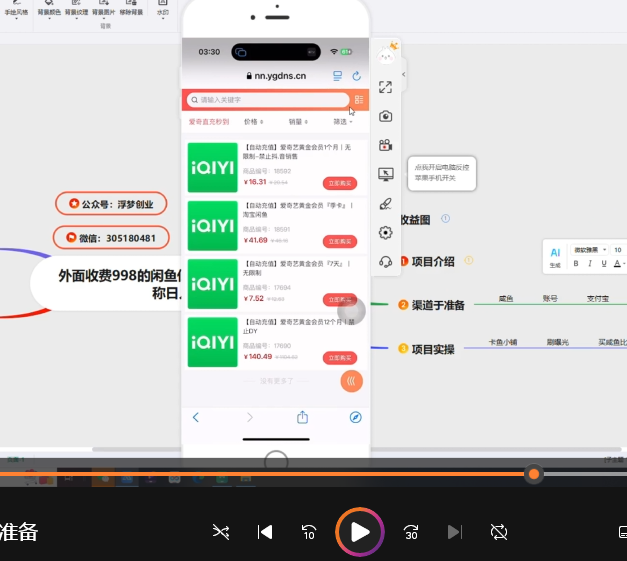Select the 爱奇直充秒到 sort tab

[x=209, y=122]
